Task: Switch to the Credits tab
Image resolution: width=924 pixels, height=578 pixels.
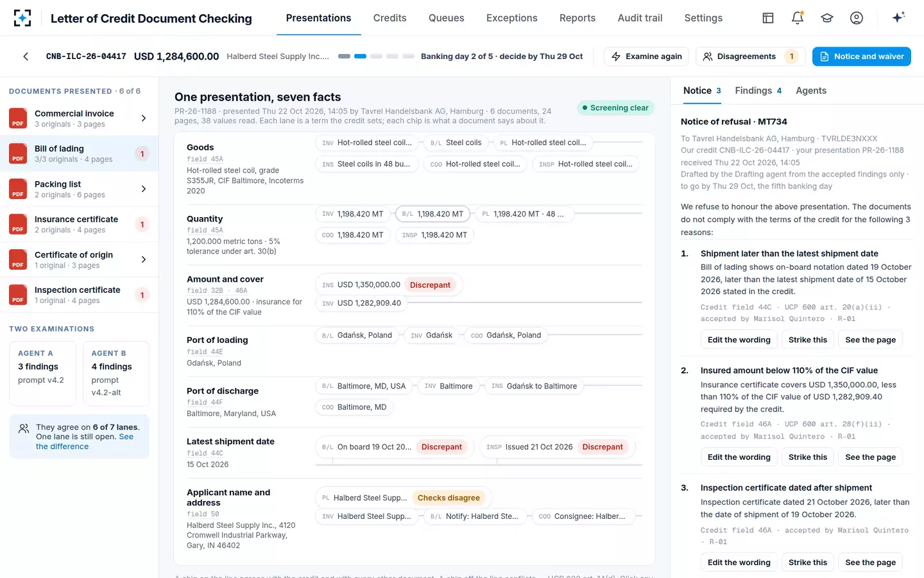Action: 389,18
